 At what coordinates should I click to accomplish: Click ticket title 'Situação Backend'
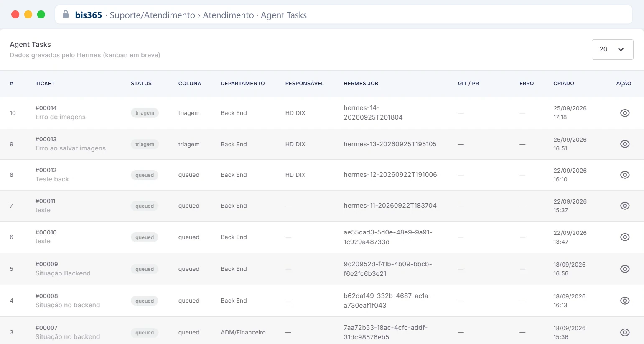[x=63, y=273]
